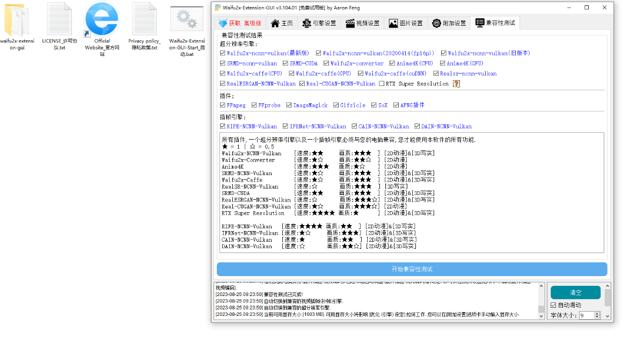Open the 获取 高级版 tab
The width and height of the screenshot is (644, 339).
240,23
